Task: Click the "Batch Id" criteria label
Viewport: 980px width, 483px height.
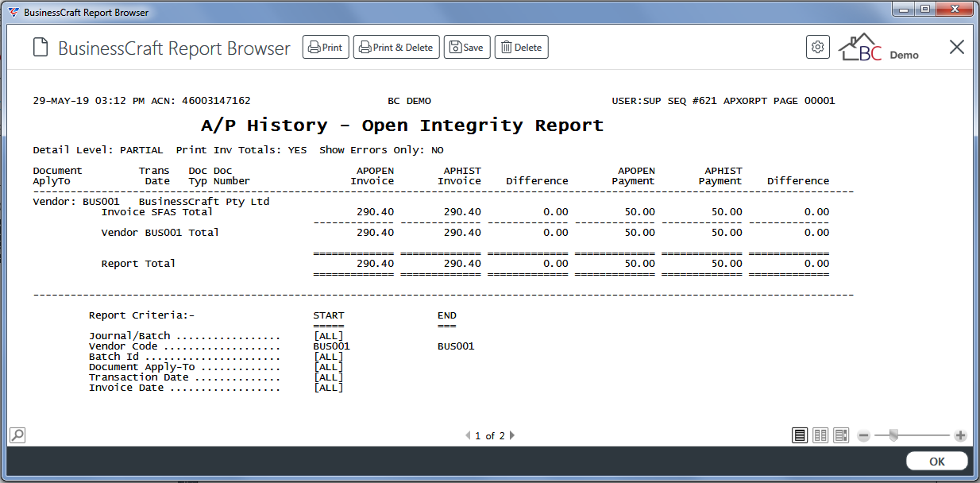Action: coord(114,357)
